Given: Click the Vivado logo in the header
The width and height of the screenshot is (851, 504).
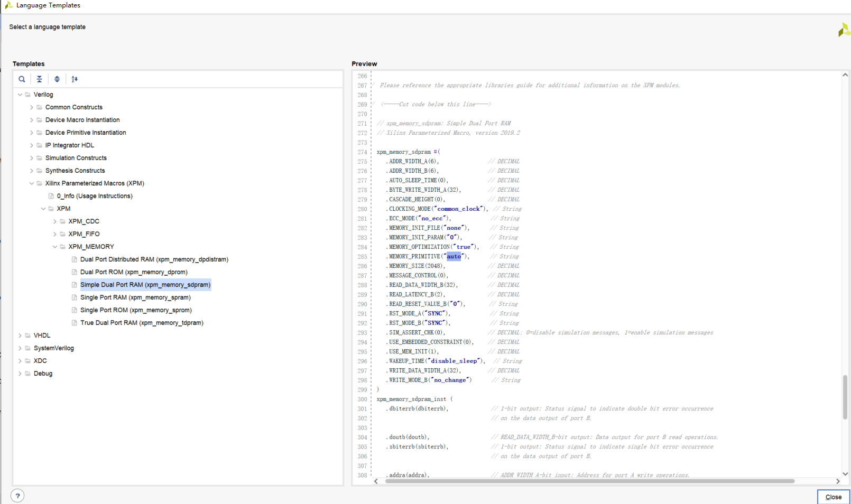Looking at the screenshot, I should [844, 30].
